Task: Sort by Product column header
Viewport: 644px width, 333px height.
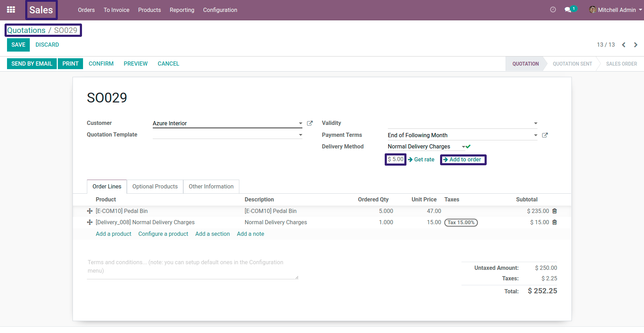Action: pyautogui.click(x=106, y=199)
